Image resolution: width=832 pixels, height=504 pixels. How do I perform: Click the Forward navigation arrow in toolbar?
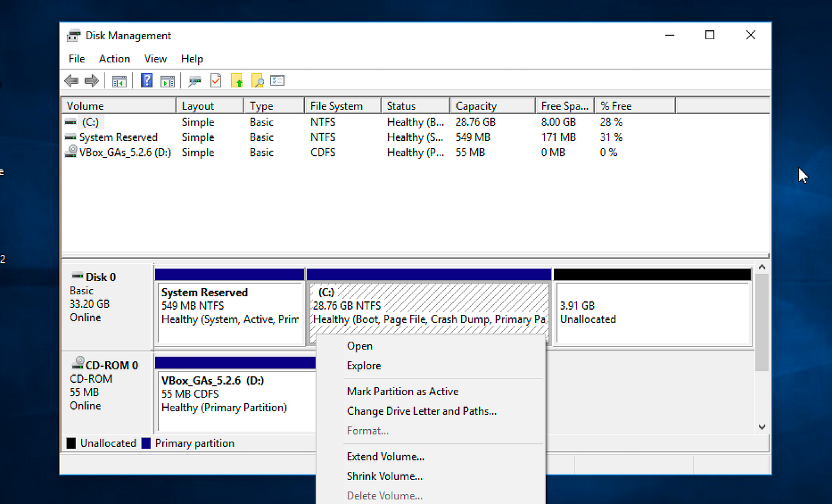91,80
